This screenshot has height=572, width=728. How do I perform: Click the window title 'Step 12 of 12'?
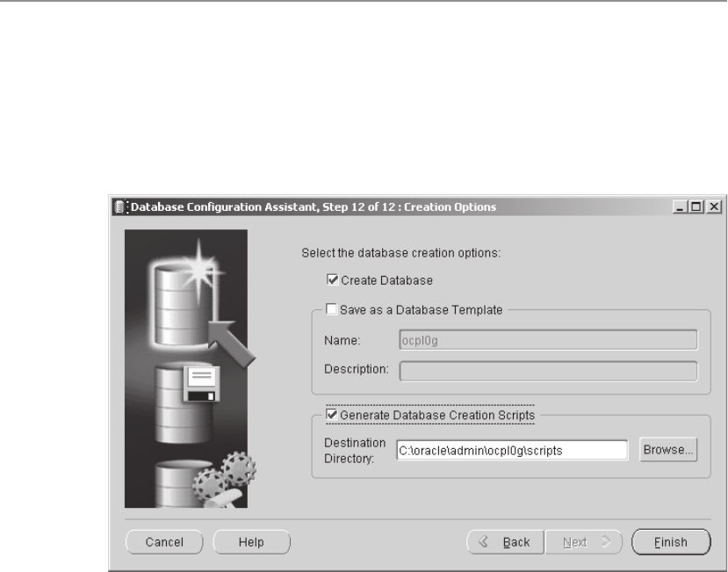coord(361,207)
